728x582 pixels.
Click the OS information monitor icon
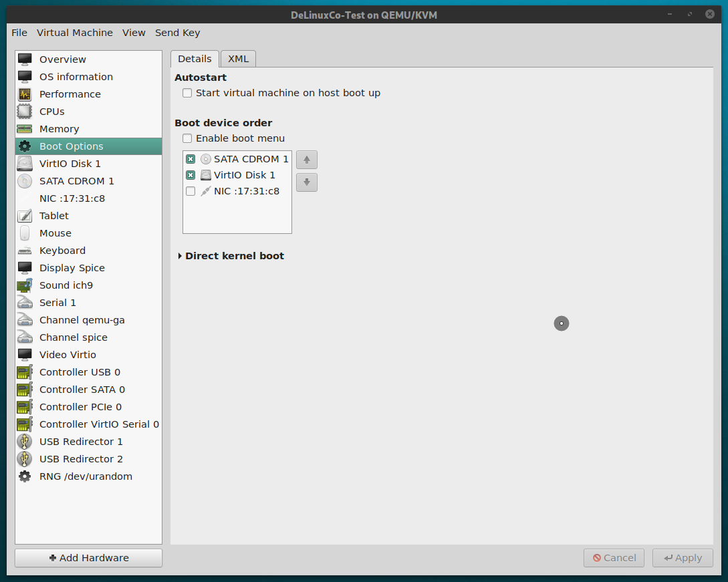(25, 77)
